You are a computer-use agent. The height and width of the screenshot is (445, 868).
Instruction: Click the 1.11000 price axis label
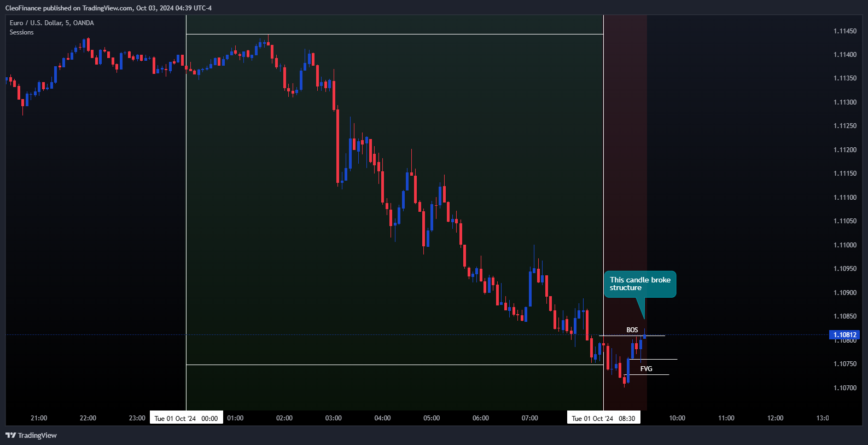click(845, 245)
